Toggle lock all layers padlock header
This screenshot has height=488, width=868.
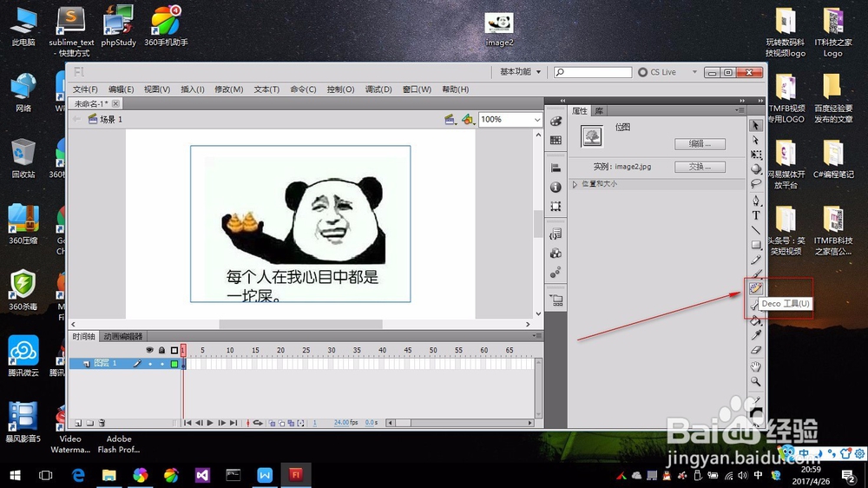click(161, 350)
